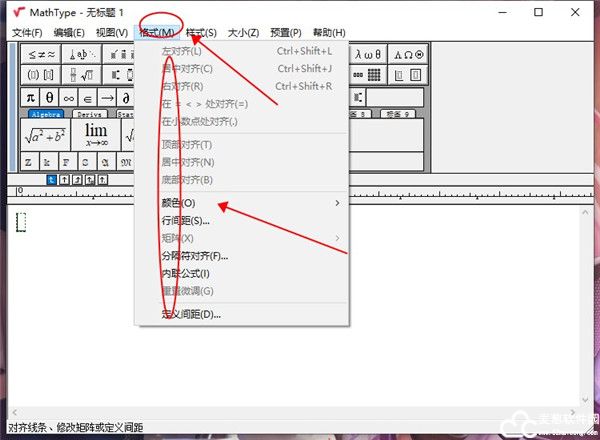Open the fraction and radical templates palette
The width and height of the screenshot is (600, 440).
point(86,75)
